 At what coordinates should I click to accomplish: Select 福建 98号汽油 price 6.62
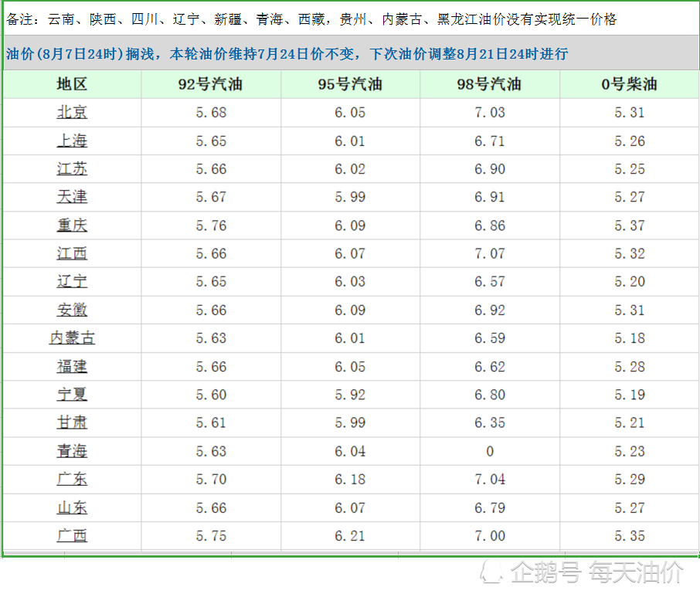pos(490,367)
